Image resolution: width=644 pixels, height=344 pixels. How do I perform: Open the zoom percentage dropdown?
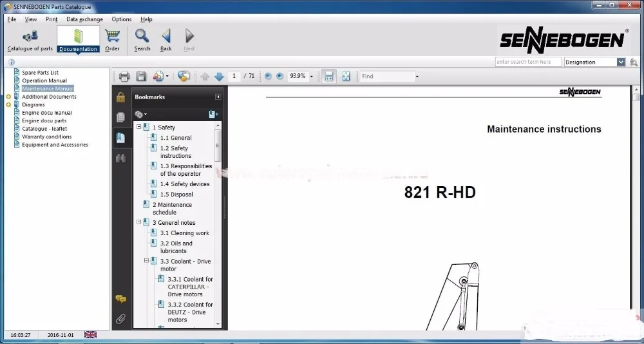[312, 77]
